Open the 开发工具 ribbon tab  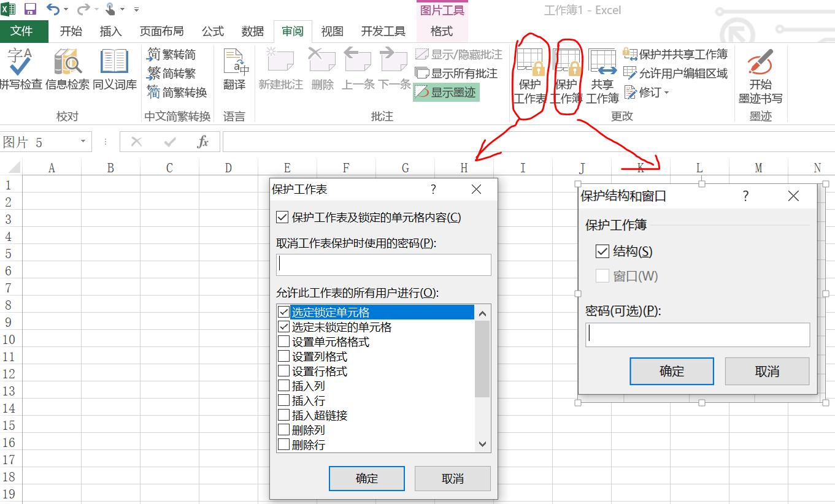point(383,31)
